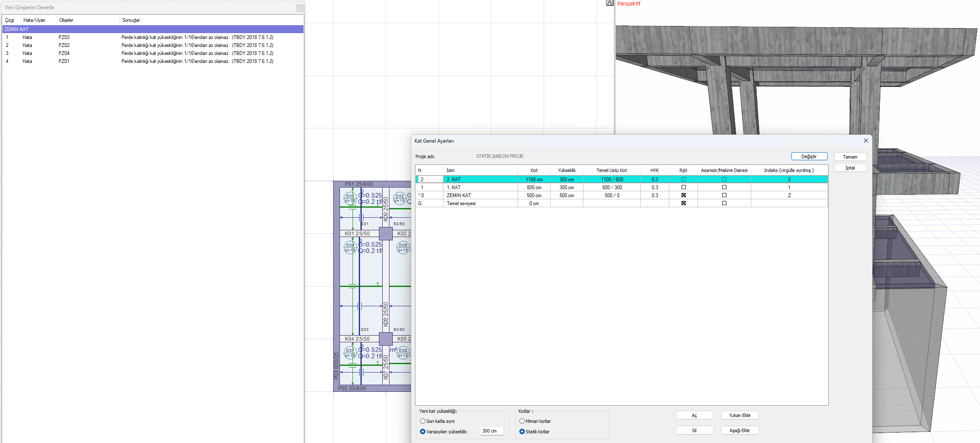Click the HYK column header
Image resolution: width=980 pixels, height=443 pixels.
coord(655,170)
